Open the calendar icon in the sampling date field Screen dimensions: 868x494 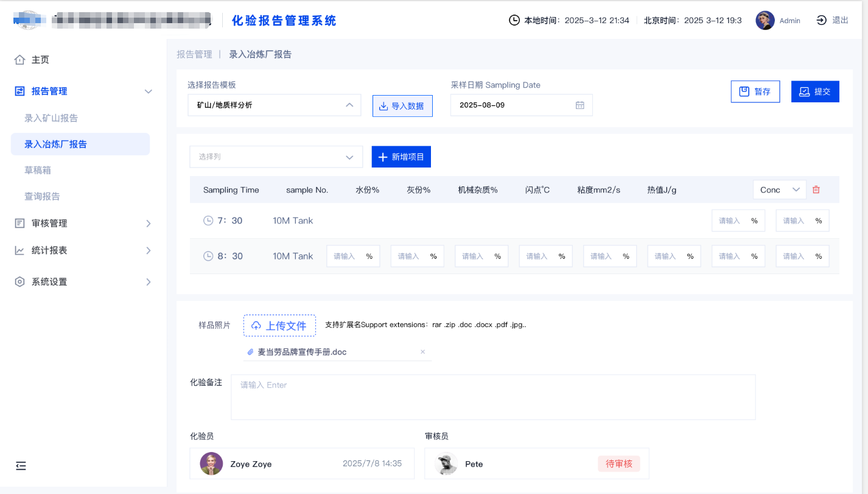[579, 105]
